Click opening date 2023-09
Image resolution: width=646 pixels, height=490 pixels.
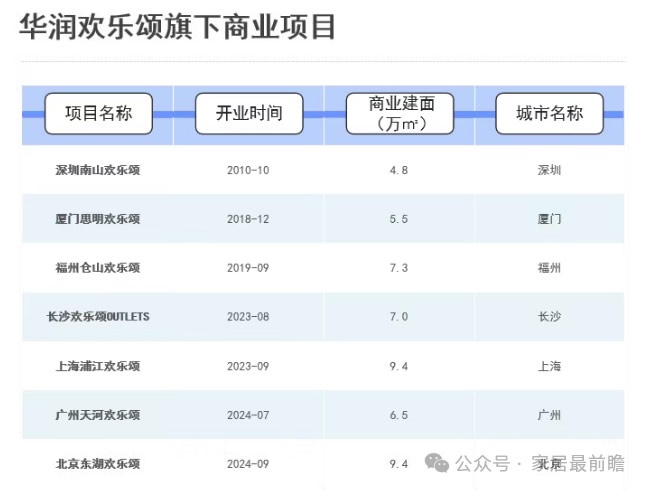click(248, 366)
